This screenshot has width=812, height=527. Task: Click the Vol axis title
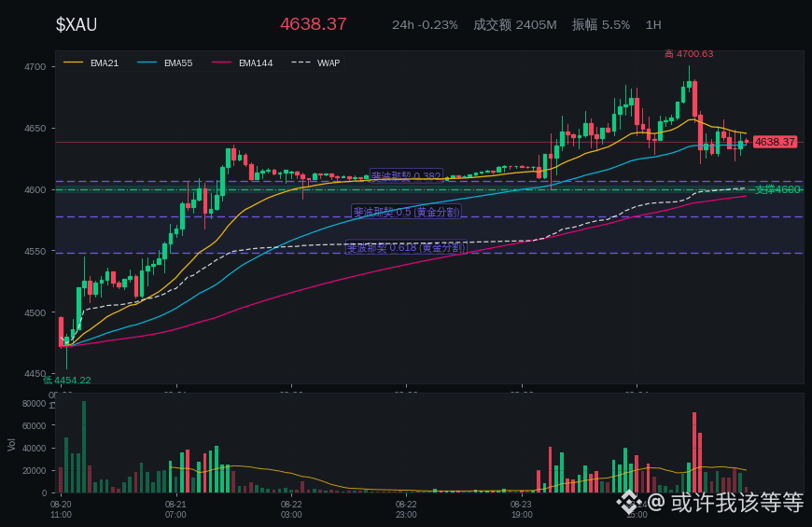[x=11, y=445]
